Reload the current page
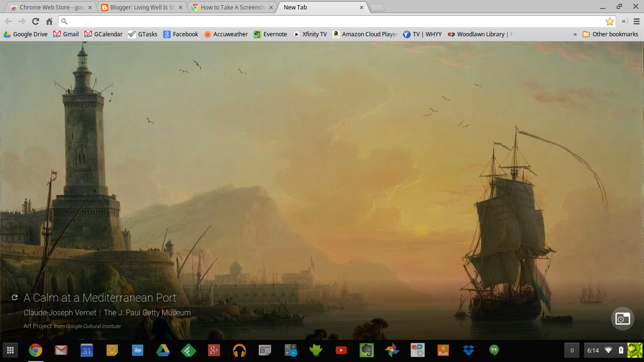This screenshot has height=362, width=644. click(35, 21)
